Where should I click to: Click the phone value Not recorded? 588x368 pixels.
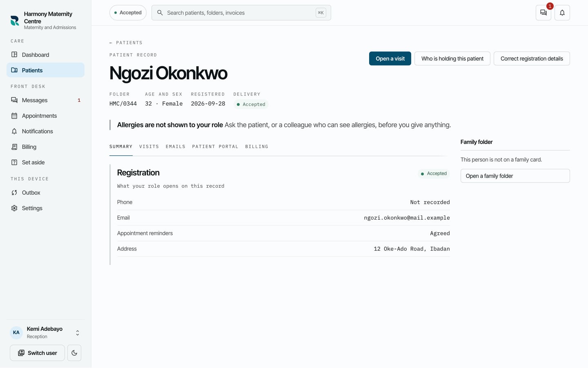click(430, 202)
